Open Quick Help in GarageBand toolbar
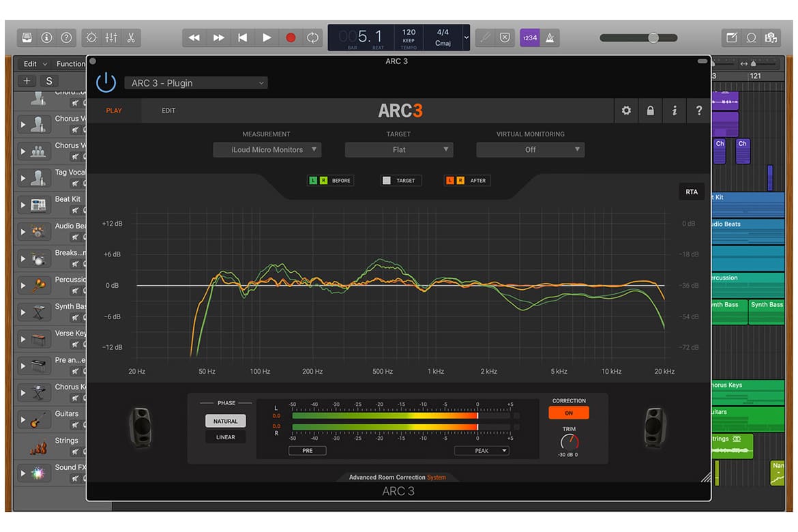798x532 pixels. point(66,38)
